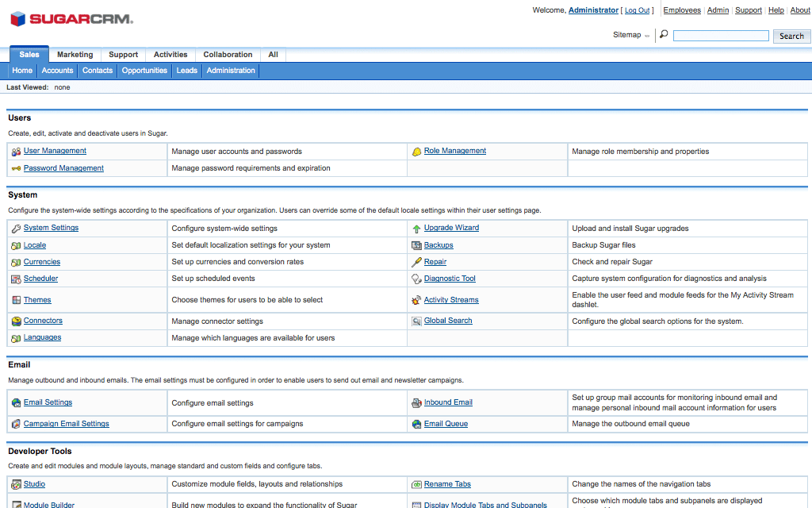Click the Activity Streams icon
The image size is (812, 508).
416,300
